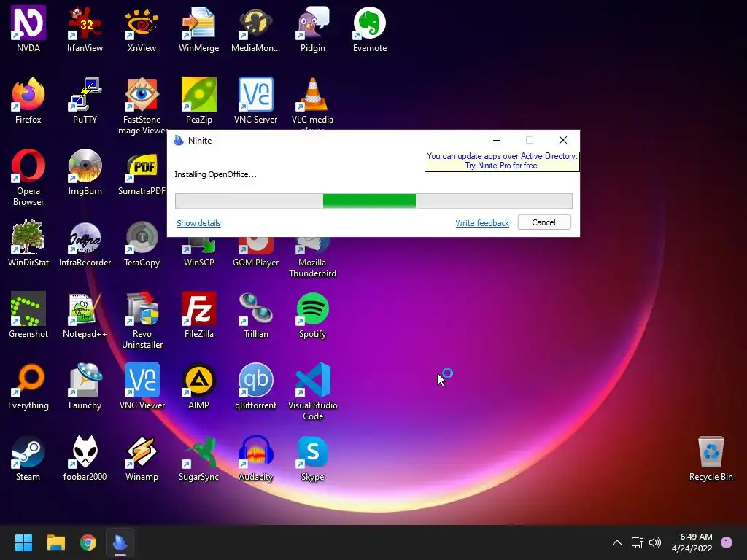This screenshot has width=747, height=560.
Task: Click the SugarSync hummingbird icon
Action: coord(198,451)
